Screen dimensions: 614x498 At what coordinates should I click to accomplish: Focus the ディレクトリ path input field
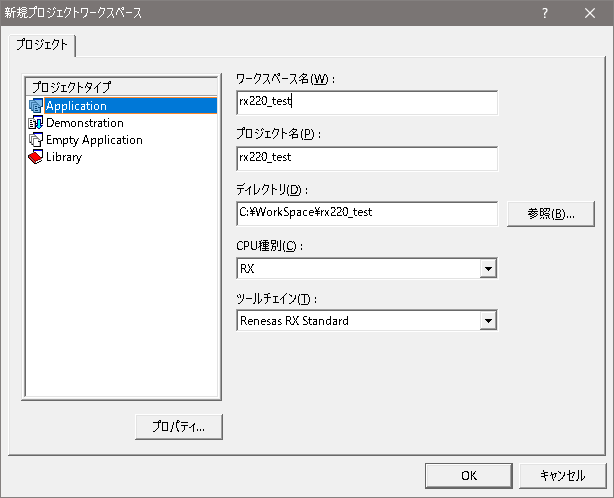[367, 214]
